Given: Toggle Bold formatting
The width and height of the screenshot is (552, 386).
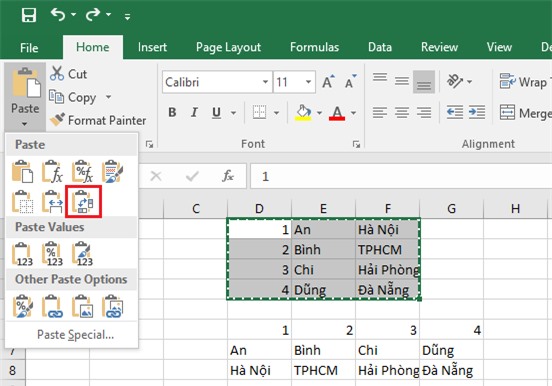Looking at the screenshot, I should tap(172, 112).
